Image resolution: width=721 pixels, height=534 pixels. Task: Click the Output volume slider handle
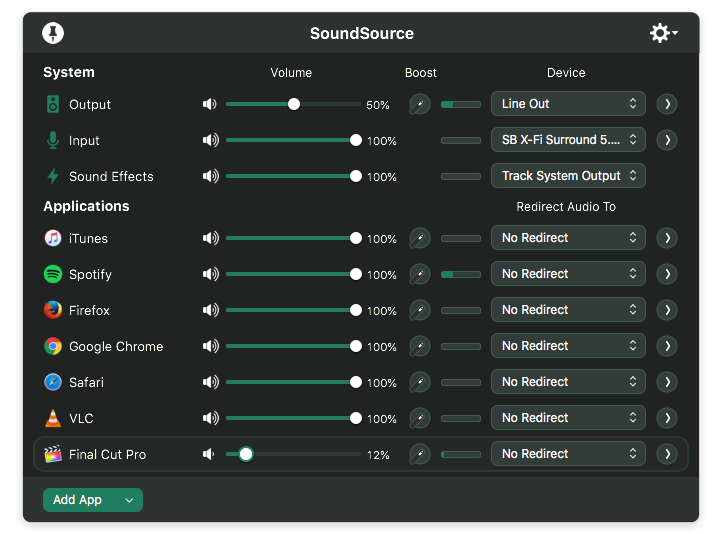(294, 104)
